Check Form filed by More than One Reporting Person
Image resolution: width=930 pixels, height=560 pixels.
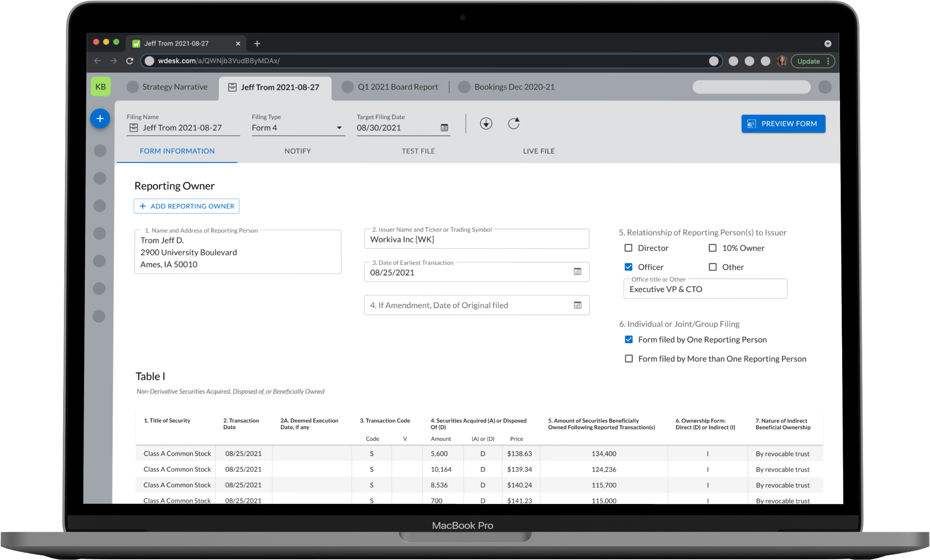click(x=629, y=358)
